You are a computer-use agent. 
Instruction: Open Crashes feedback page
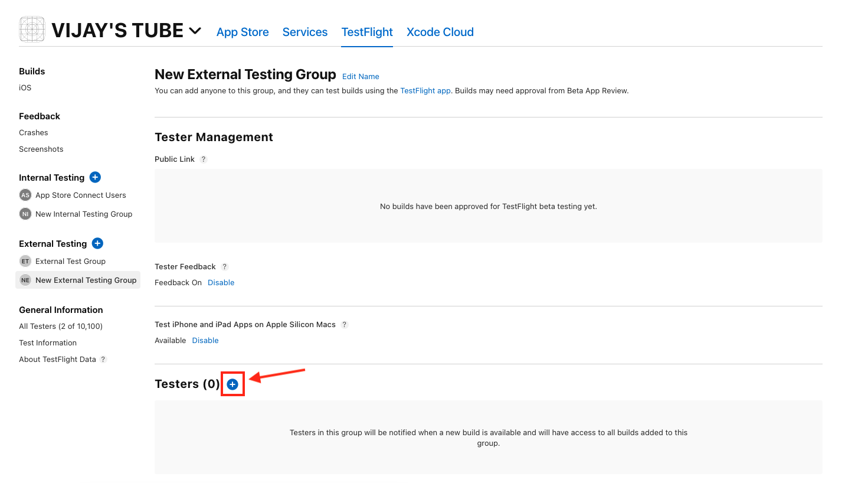coord(34,133)
